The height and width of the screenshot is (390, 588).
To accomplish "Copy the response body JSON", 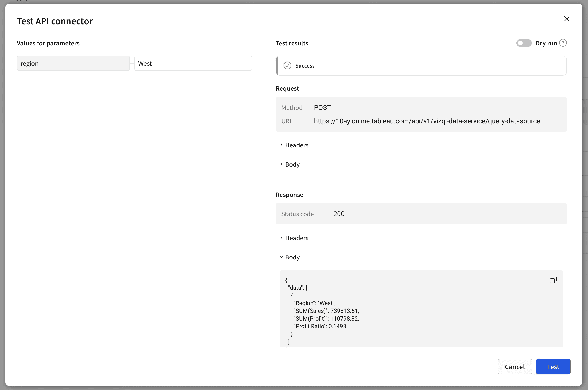I will point(553,280).
